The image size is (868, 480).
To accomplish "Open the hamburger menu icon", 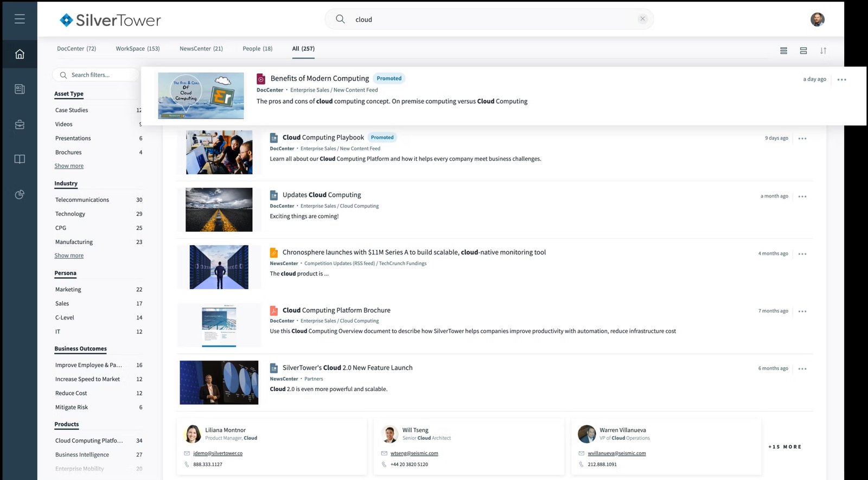I will [20, 19].
